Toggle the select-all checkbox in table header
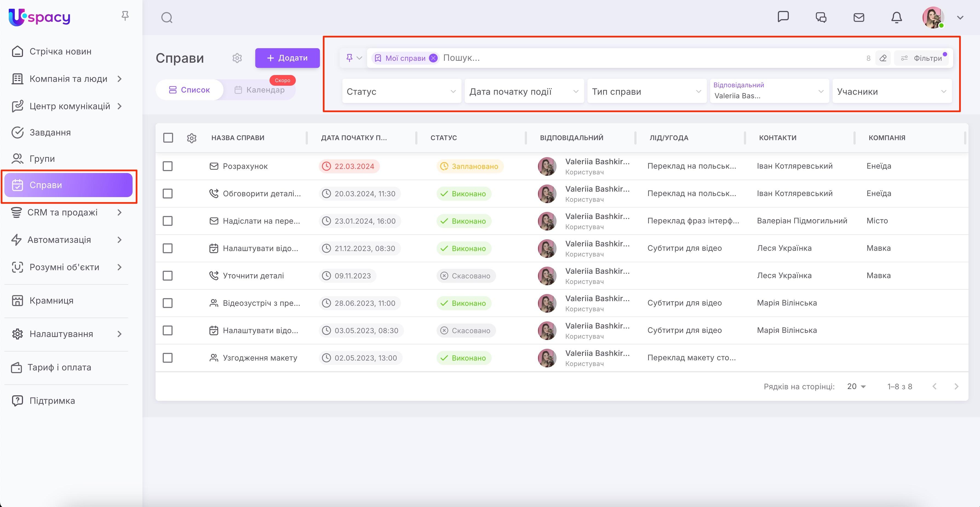The width and height of the screenshot is (980, 507). pyautogui.click(x=168, y=138)
